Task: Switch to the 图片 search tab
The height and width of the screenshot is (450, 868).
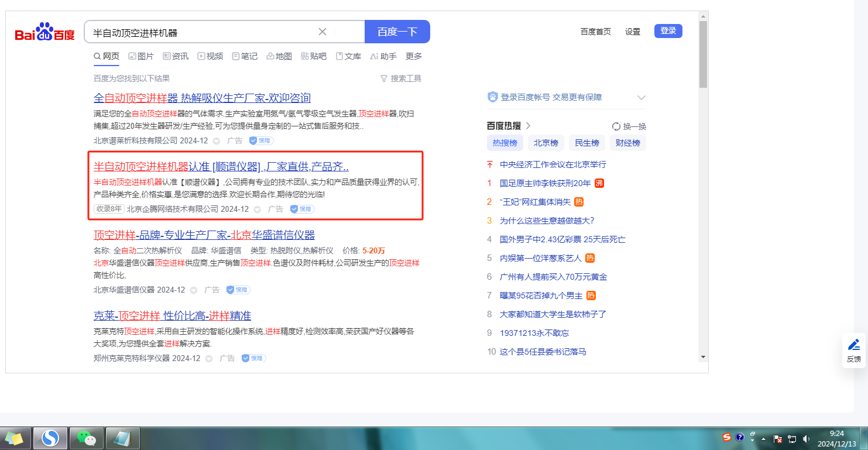Action: 141,56
